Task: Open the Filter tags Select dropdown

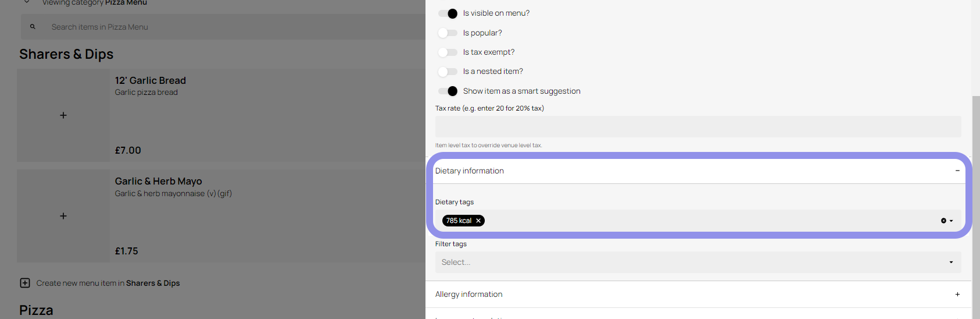Action: pos(698,262)
